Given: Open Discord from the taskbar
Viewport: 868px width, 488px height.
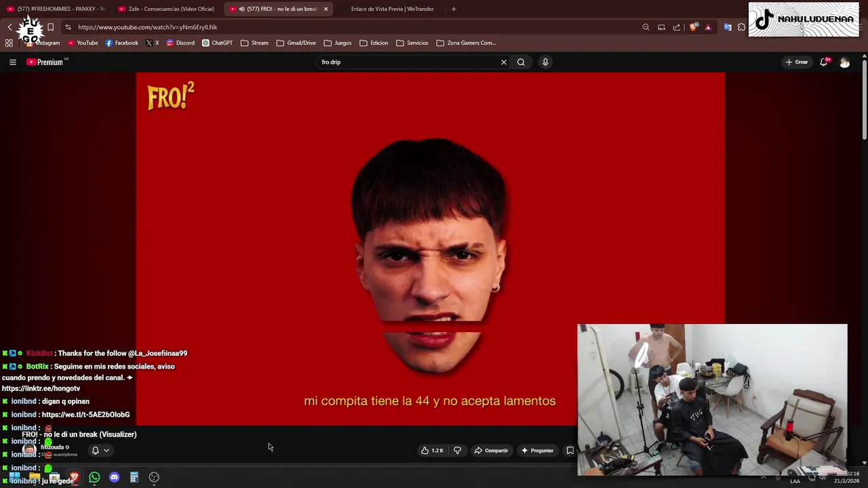Looking at the screenshot, I should point(114,478).
